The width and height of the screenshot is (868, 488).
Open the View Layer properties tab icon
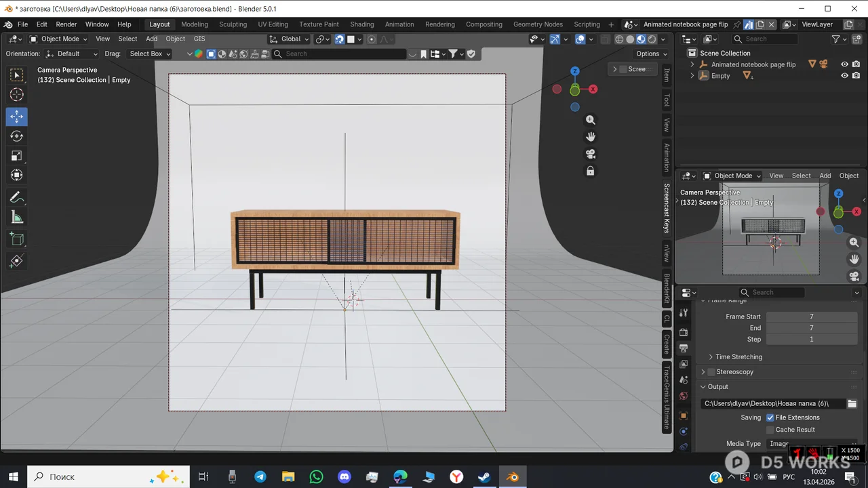684,365
